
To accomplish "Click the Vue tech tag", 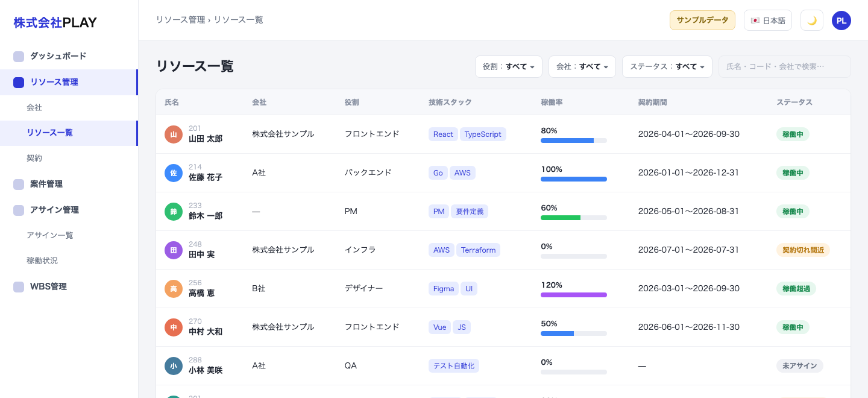I will coord(439,327).
